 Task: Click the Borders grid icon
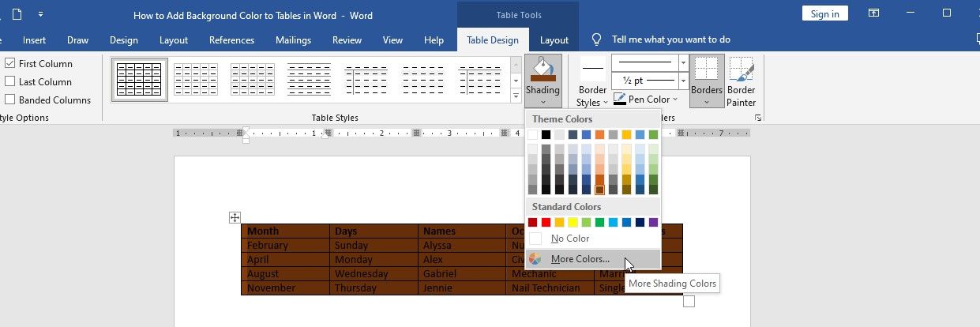tap(706, 69)
